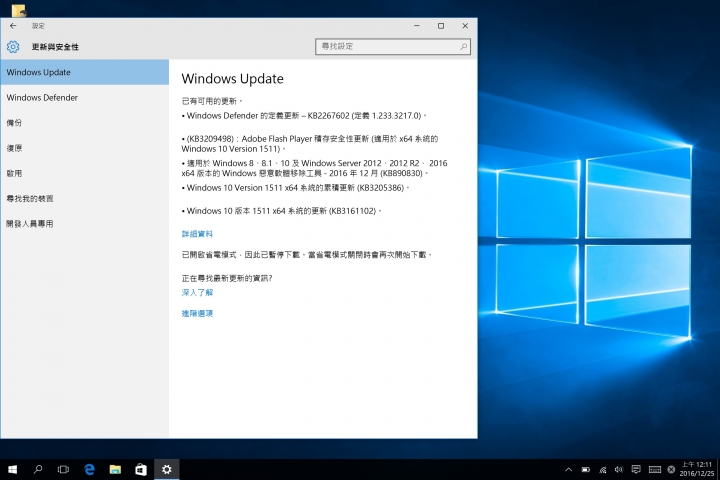Minimize the Settings window
Screen dimensions: 720x480
pyautogui.click(x=417, y=26)
